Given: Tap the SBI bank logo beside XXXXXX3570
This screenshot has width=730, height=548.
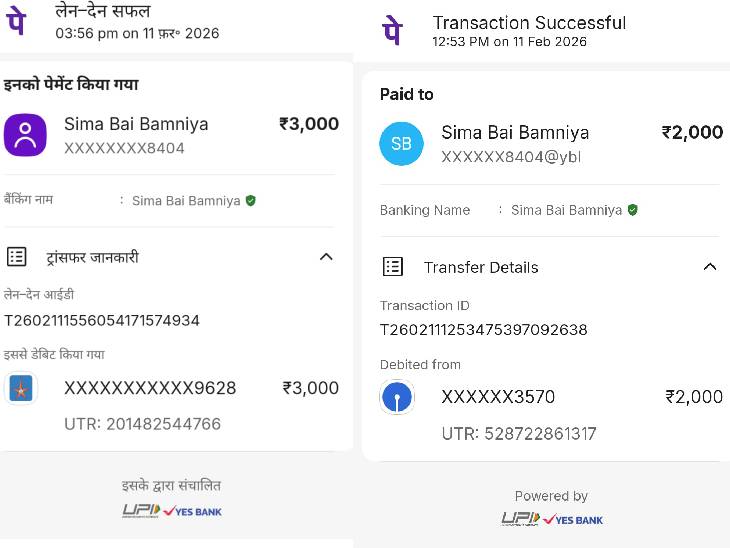Looking at the screenshot, I should coord(397,397).
